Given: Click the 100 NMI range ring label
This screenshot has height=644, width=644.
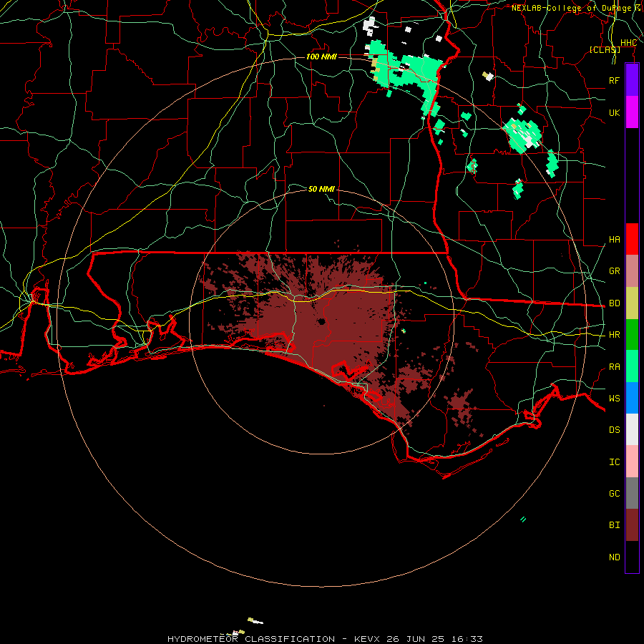Looking at the screenshot, I should [321, 57].
